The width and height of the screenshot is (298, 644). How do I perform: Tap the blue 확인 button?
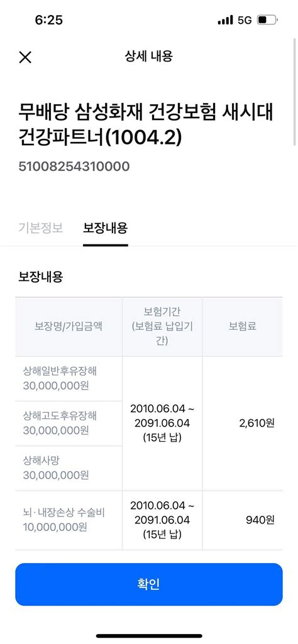click(x=149, y=584)
